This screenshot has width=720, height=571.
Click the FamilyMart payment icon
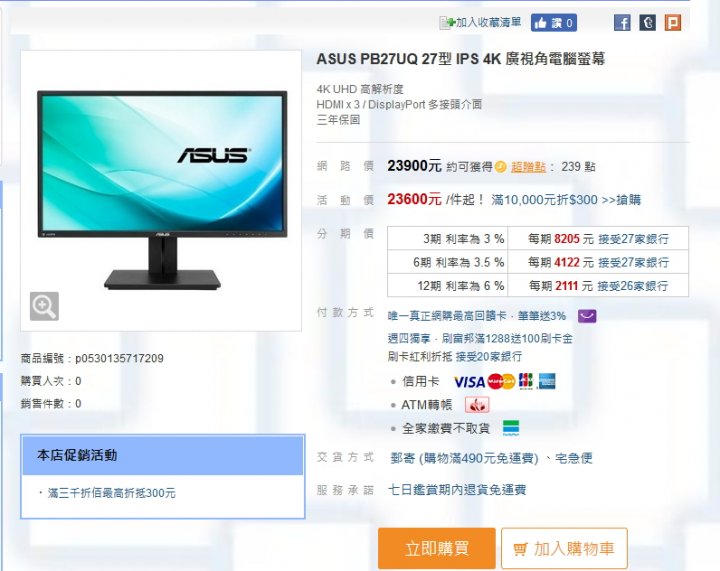point(511,427)
